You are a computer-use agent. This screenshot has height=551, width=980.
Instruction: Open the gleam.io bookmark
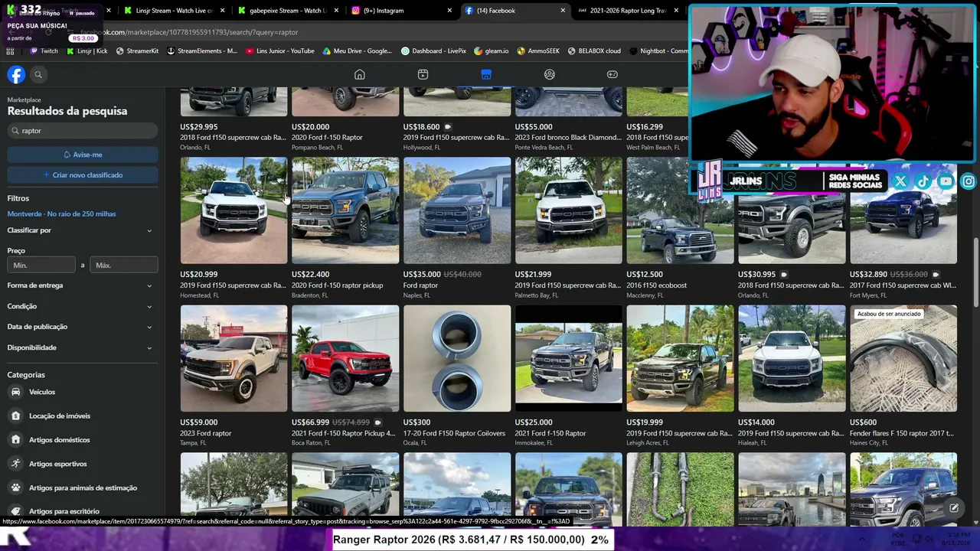(492, 51)
